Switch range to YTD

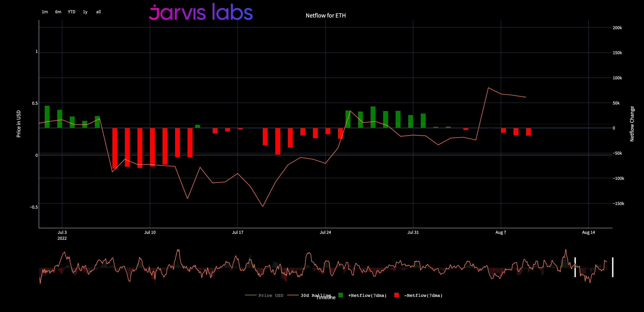click(x=72, y=12)
